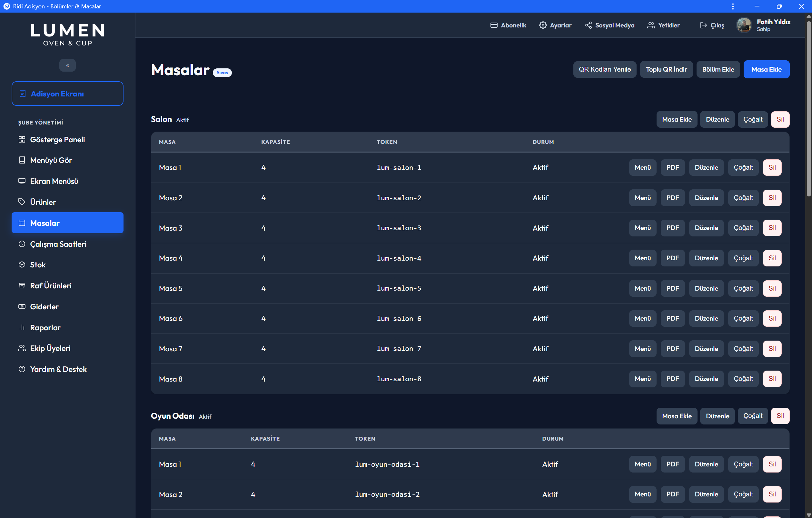Click Çoğalt for Salon Masa 7
This screenshot has width=812, height=518.
tap(743, 349)
